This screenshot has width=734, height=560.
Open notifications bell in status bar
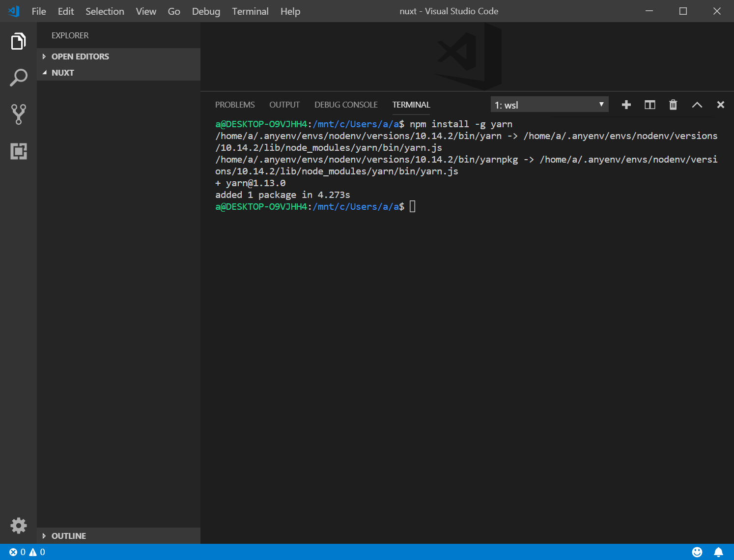[x=718, y=552]
